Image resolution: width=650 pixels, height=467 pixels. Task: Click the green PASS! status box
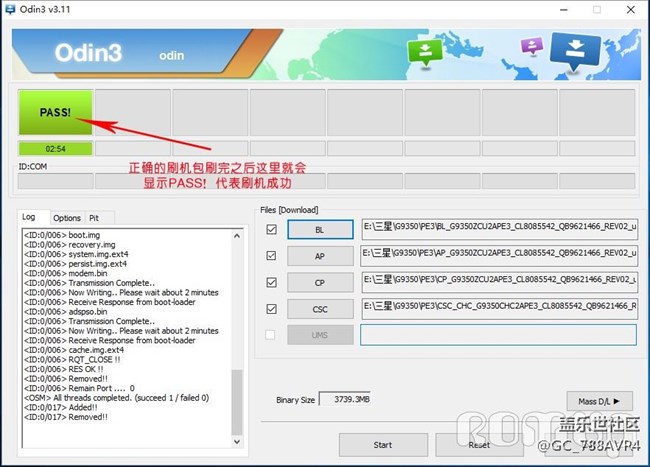pyautogui.click(x=55, y=112)
